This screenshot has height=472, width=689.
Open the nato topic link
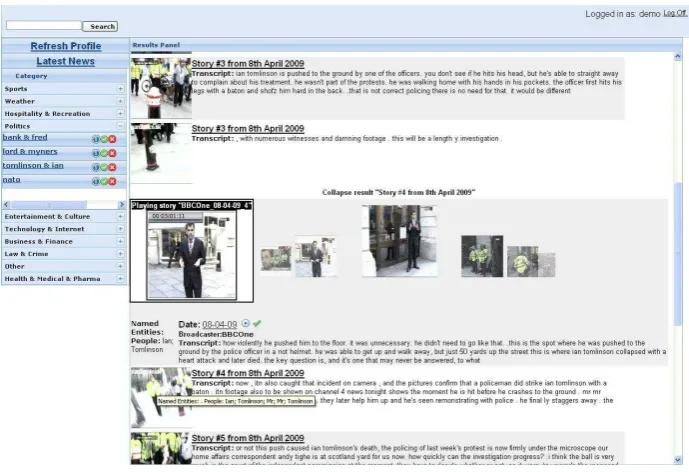(x=11, y=179)
